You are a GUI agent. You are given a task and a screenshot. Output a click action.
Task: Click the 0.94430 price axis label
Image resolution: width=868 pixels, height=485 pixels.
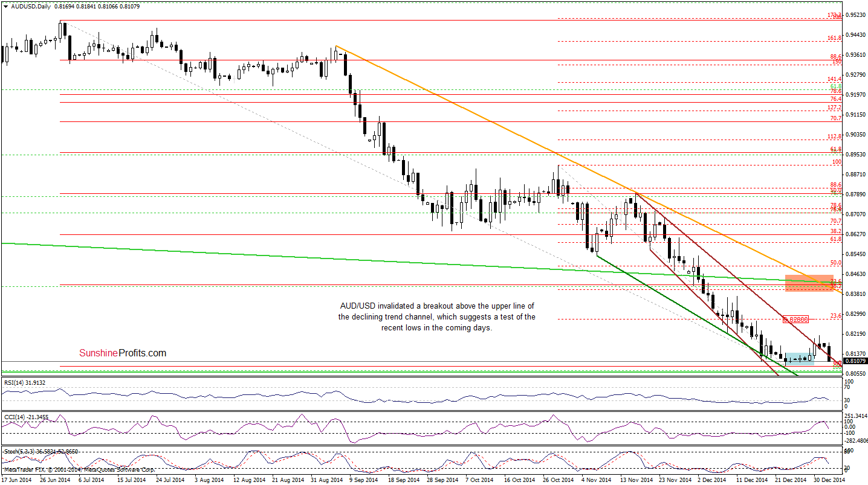pyautogui.click(x=855, y=34)
